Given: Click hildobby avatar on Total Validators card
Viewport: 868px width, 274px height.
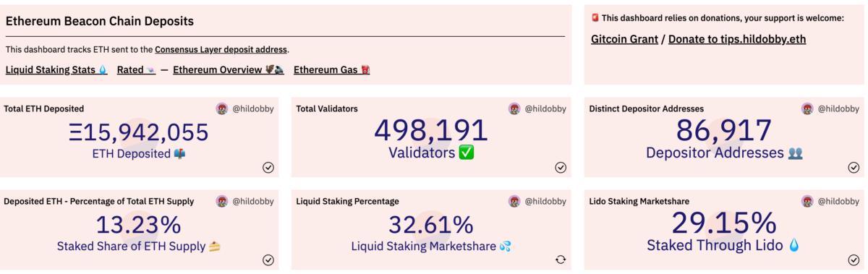Looking at the screenshot, I should (514, 108).
